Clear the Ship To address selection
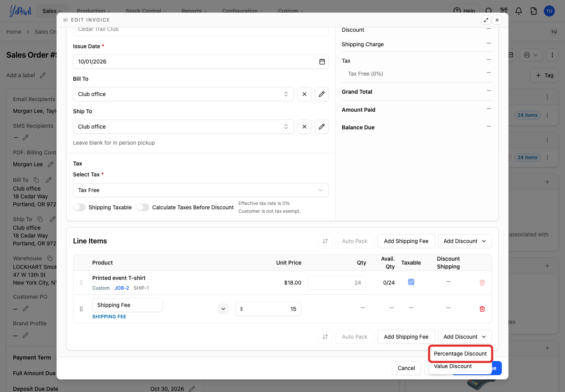 point(304,127)
